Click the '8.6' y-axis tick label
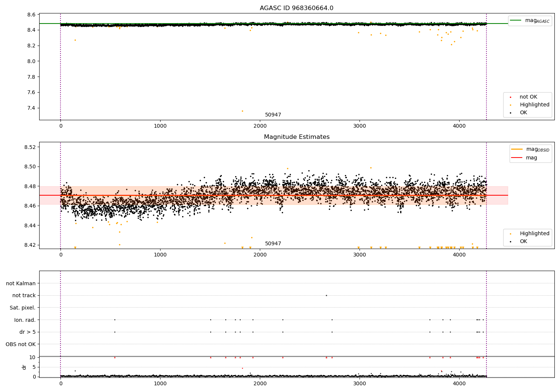This screenshot has width=560, height=392. coord(31,15)
